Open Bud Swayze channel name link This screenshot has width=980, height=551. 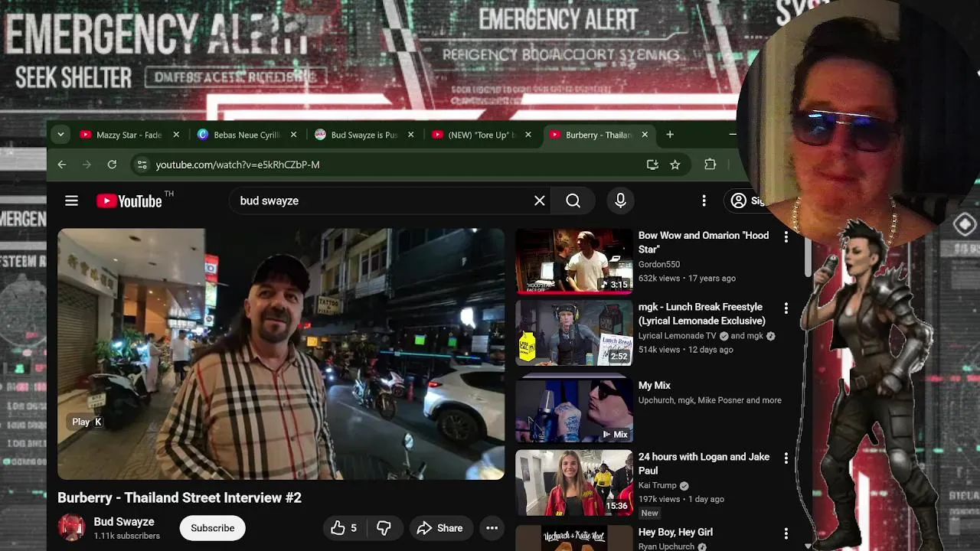[x=124, y=522]
